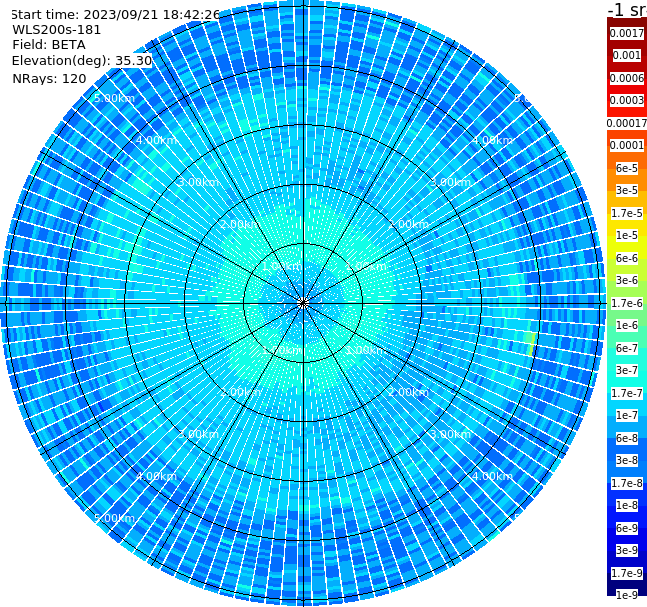This screenshot has width=647, height=607.
Task: Click the center origin of the polar plot
Action: pos(303,304)
